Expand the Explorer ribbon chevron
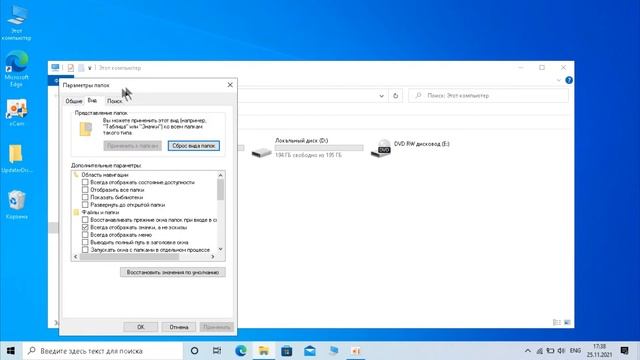 click(558, 80)
